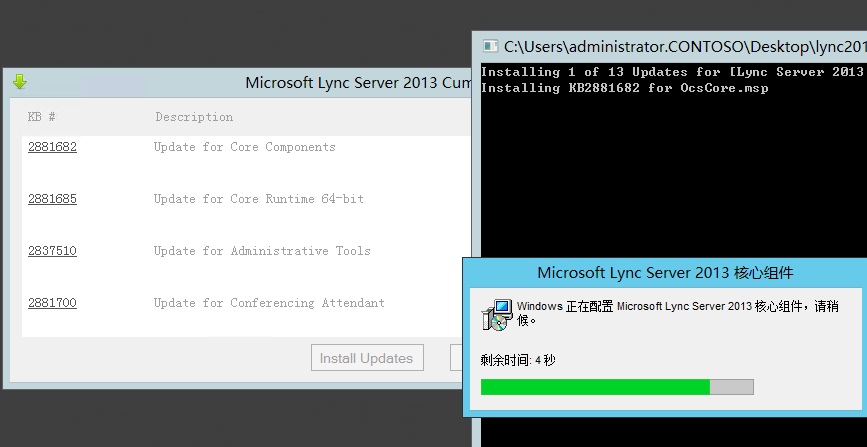Open KB 2881682 link
867x447 pixels.
point(52,147)
